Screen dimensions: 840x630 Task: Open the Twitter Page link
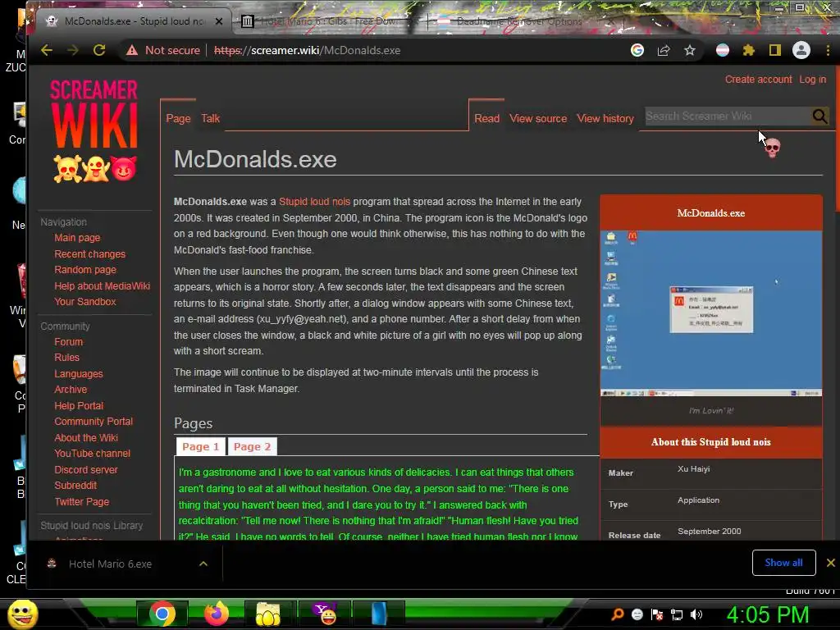pyautogui.click(x=81, y=501)
